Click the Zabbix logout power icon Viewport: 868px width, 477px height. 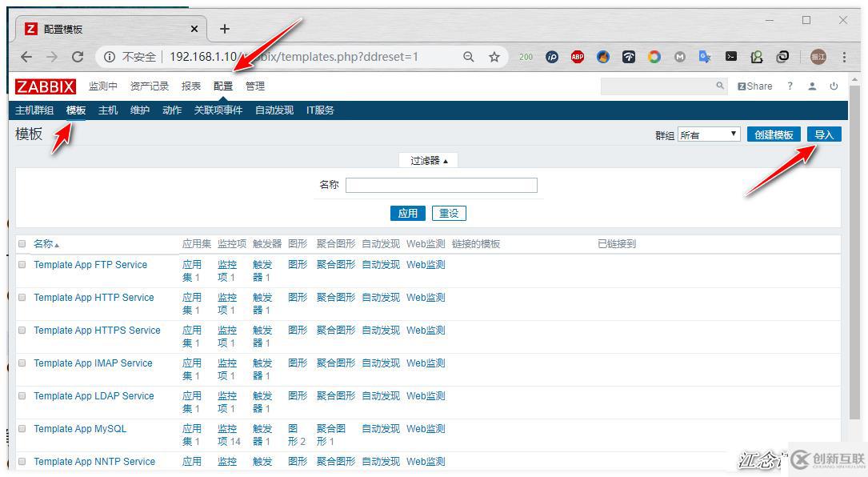(834, 86)
